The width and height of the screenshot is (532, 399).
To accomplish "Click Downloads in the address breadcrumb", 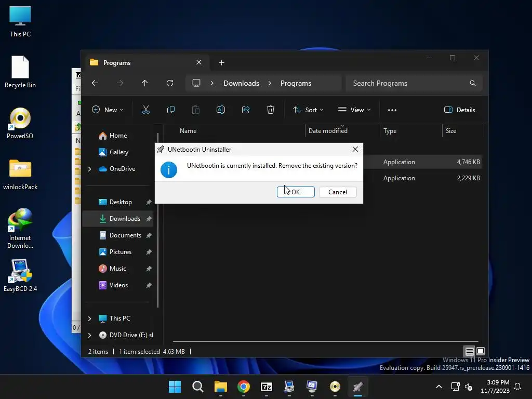I will tap(241, 83).
